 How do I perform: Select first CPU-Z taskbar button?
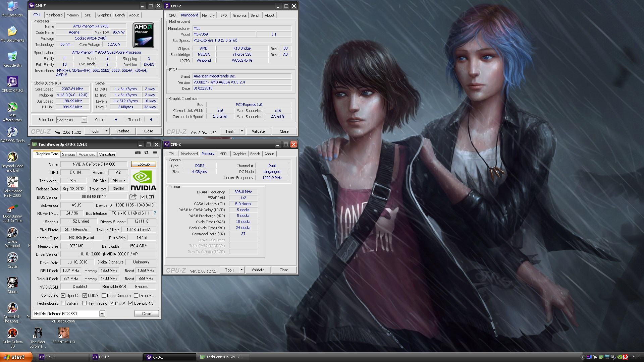coord(62,357)
